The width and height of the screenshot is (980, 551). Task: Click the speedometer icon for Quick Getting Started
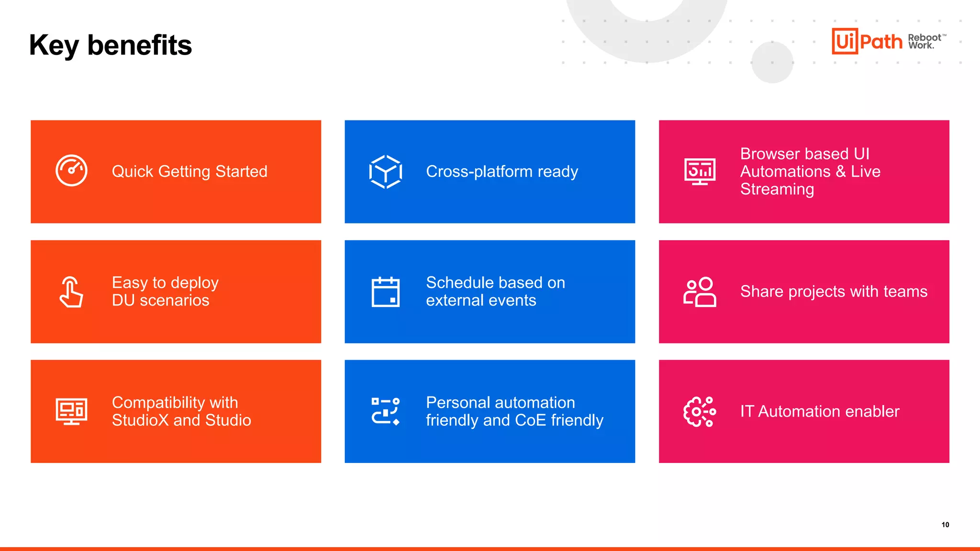click(71, 171)
